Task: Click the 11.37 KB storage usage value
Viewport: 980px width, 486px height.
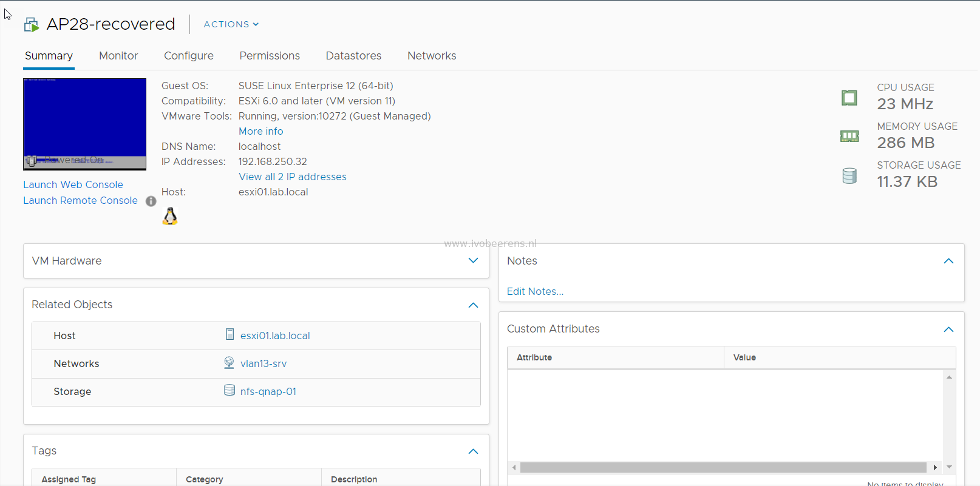Action: point(907,181)
